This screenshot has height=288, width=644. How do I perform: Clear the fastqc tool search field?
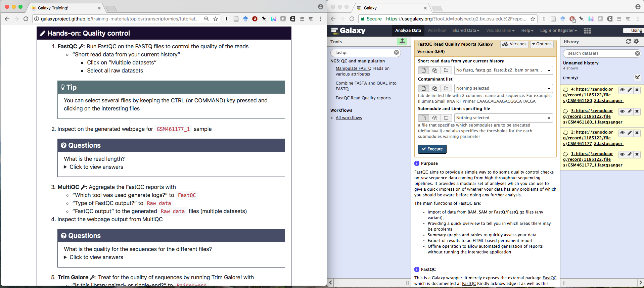click(x=397, y=52)
